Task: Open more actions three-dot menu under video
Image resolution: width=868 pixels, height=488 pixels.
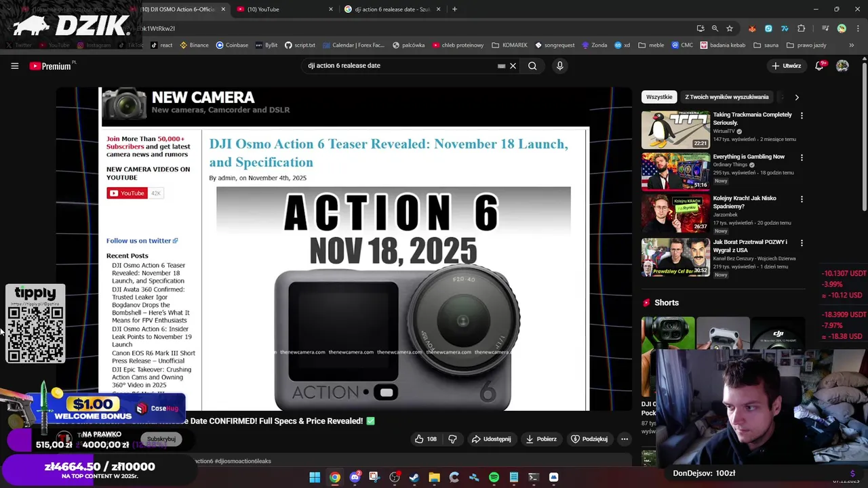Action: click(x=625, y=439)
